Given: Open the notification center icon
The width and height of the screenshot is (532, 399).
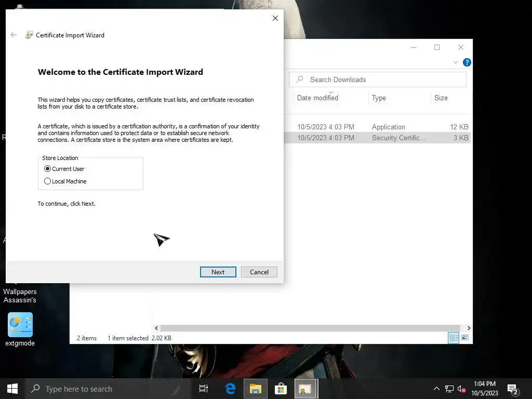Looking at the screenshot, I should [513, 389].
